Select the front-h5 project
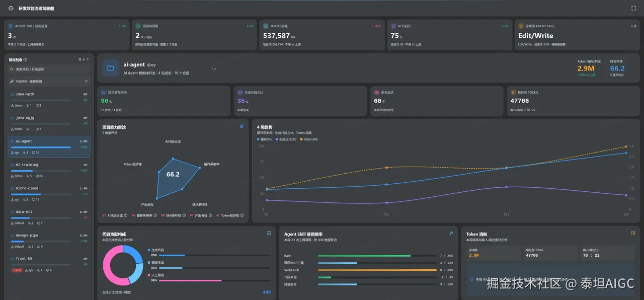Screen dimensions: 644x300 (49, 264)
